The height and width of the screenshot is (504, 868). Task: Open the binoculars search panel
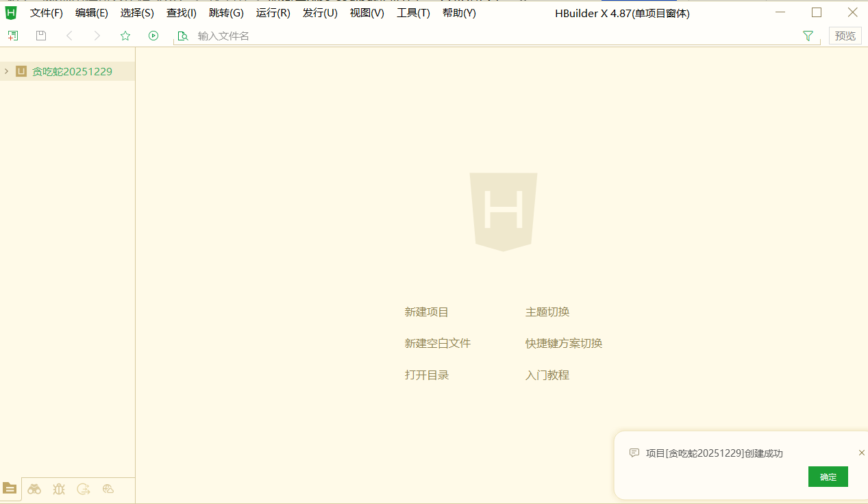tap(34, 489)
